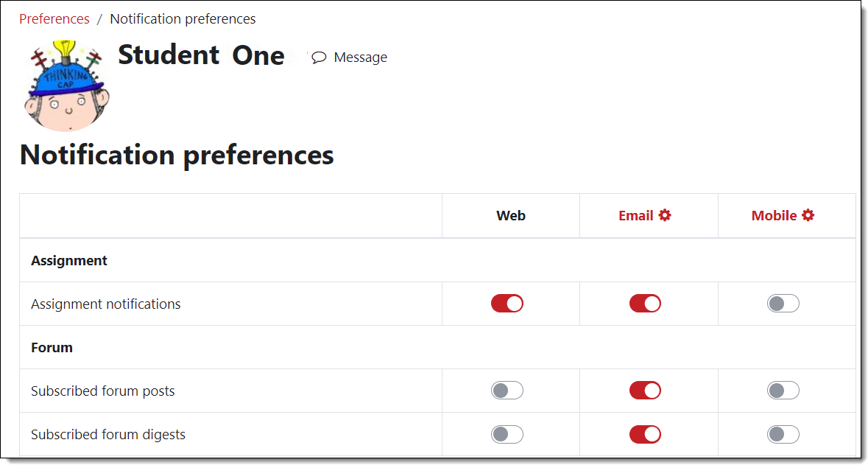868x465 pixels.
Task: Click the Message button next to Student One
Action: (x=350, y=57)
